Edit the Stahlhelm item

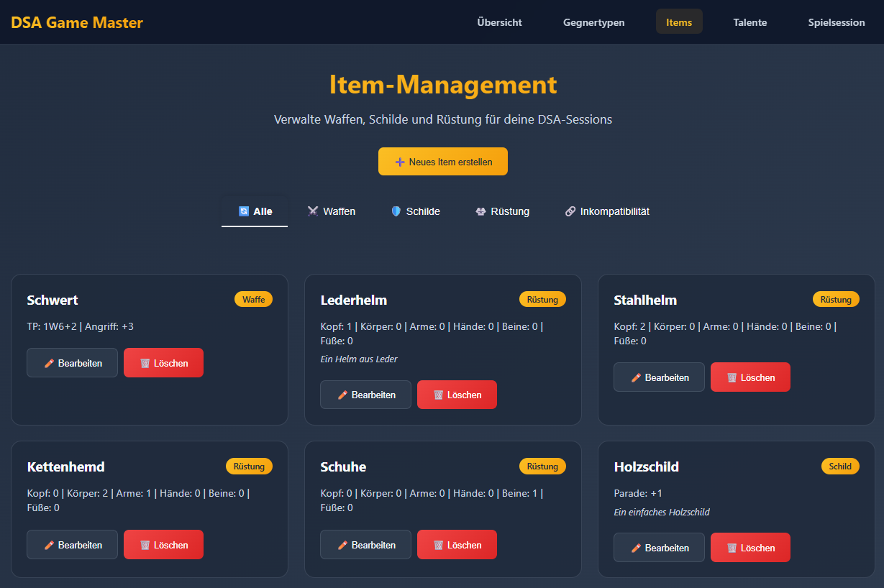pyautogui.click(x=658, y=377)
